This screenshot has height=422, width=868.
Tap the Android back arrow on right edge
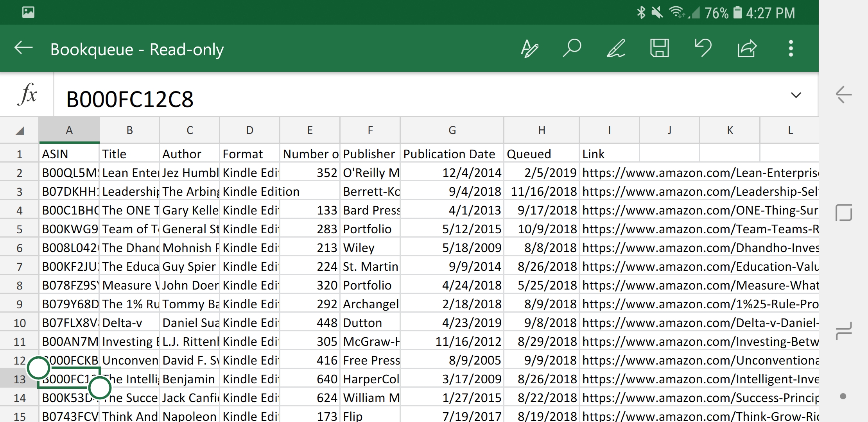pyautogui.click(x=843, y=95)
